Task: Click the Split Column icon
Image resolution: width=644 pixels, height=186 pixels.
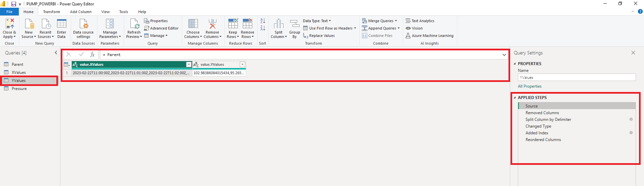Action: [x=279, y=24]
